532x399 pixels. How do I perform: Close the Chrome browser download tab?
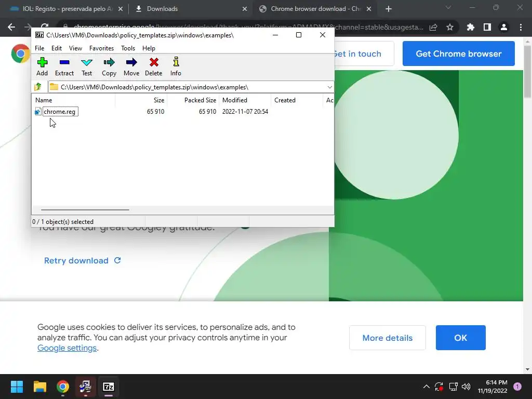coord(369,9)
